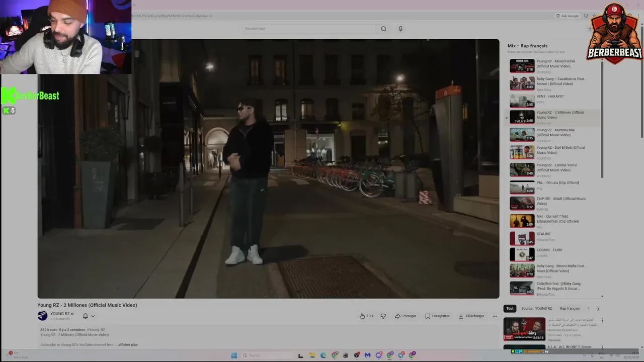Click the video title Young RZ - 2 Millones
Image resolution: width=644 pixels, height=362 pixels.
pos(87,305)
